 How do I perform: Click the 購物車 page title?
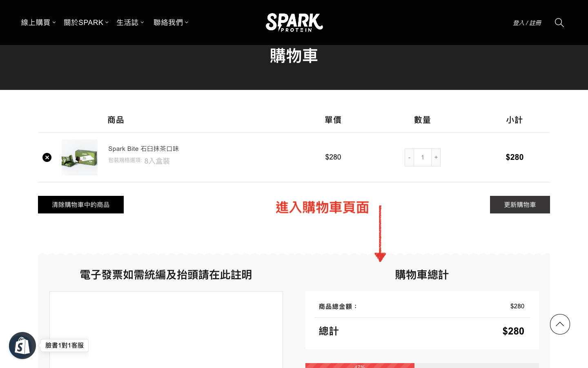[x=294, y=56]
